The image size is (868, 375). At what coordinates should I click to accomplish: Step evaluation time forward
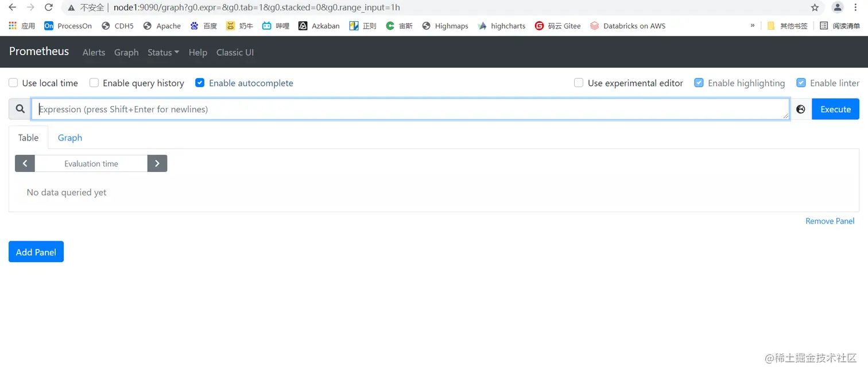pos(157,163)
